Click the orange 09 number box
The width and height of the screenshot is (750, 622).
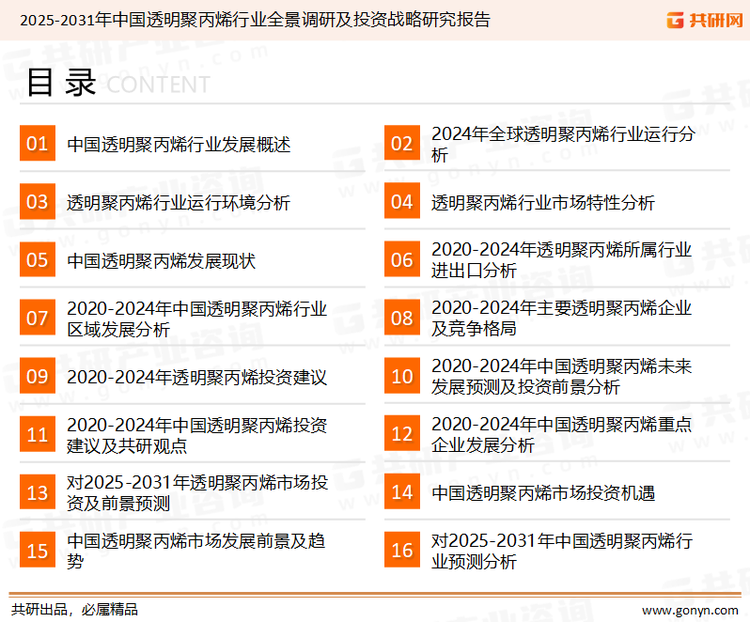click(37, 376)
